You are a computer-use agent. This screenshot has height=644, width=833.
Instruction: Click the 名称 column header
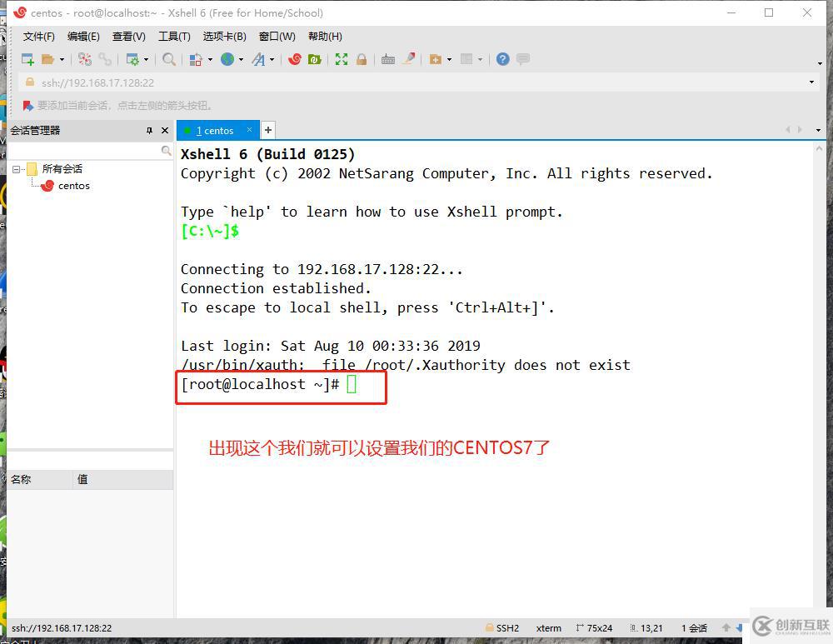click(x=40, y=479)
